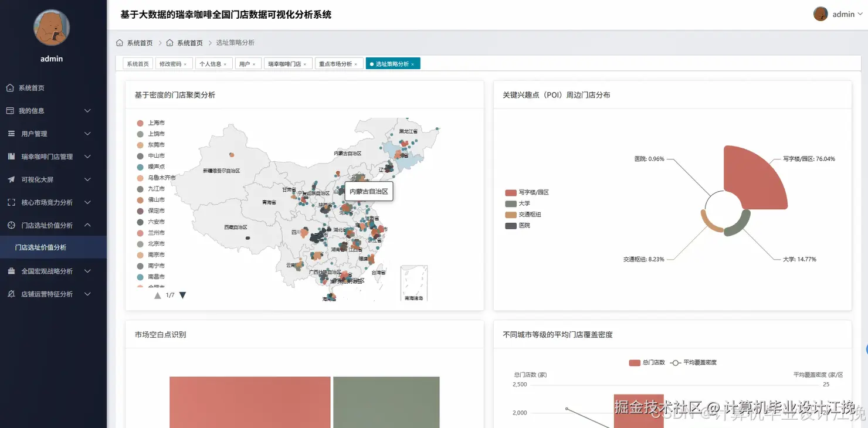The height and width of the screenshot is (428, 868).
Task: Click the 全国宏观战略分析 briefcase icon
Action: 11,271
